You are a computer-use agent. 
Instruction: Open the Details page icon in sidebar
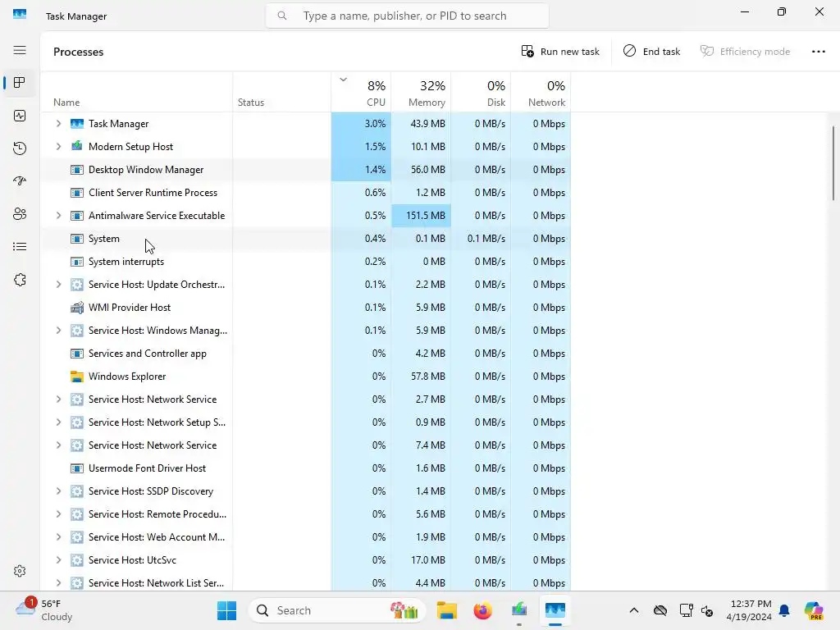(x=20, y=246)
